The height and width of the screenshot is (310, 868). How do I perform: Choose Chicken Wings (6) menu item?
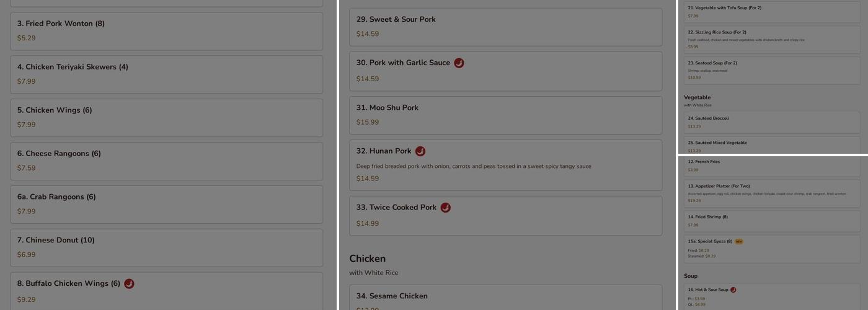pyautogui.click(x=166, y=118)
